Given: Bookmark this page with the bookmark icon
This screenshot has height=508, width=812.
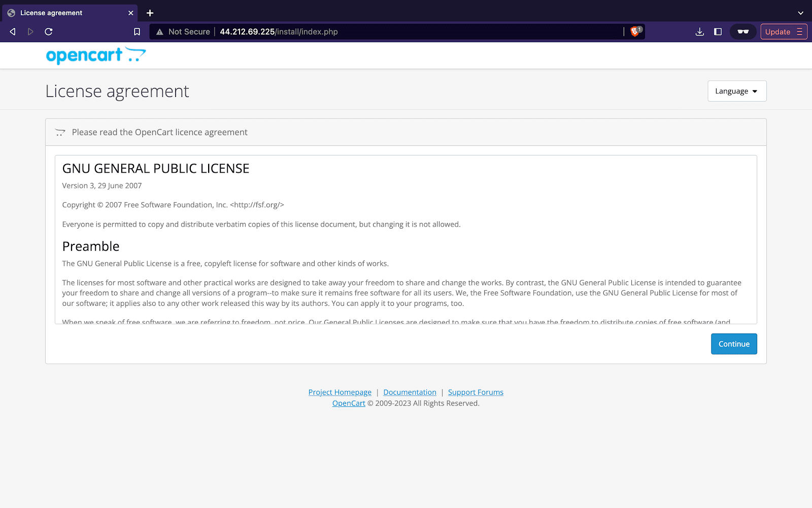Looking at the screenshot, I should (x=137, y=31).
